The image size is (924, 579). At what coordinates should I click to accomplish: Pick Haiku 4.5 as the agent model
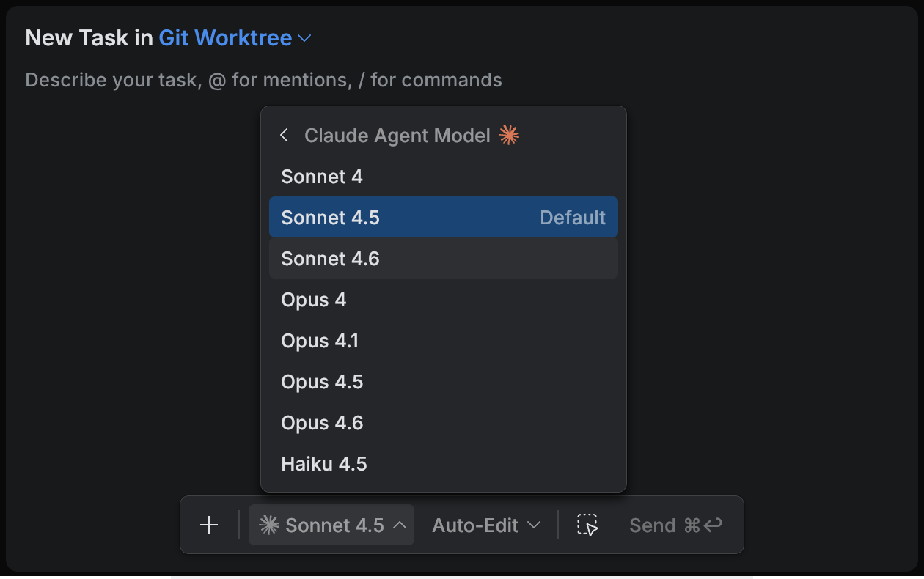(323, 463)
